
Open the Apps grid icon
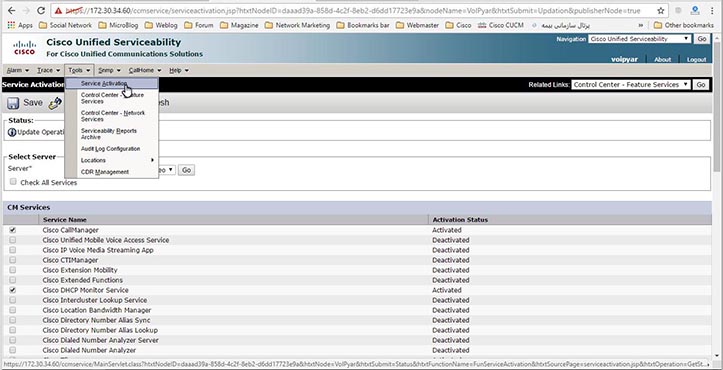[12, 25]
